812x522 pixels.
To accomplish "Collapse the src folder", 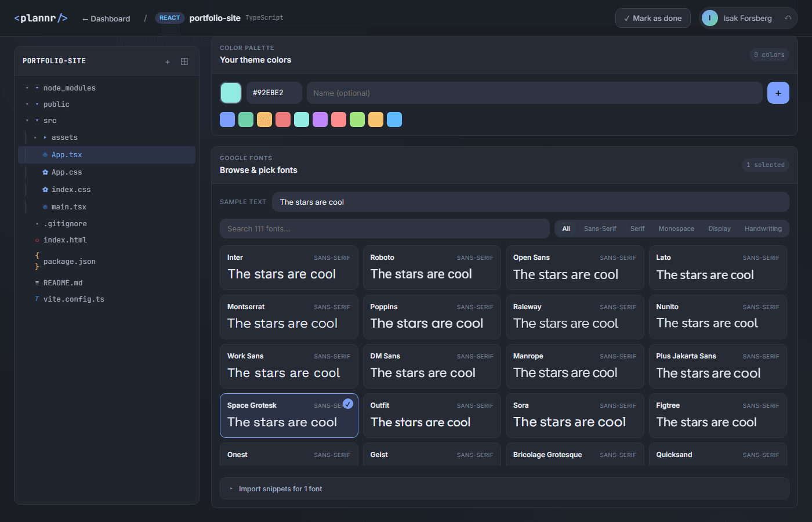I will pyautogui.click(x=27, y=121).
